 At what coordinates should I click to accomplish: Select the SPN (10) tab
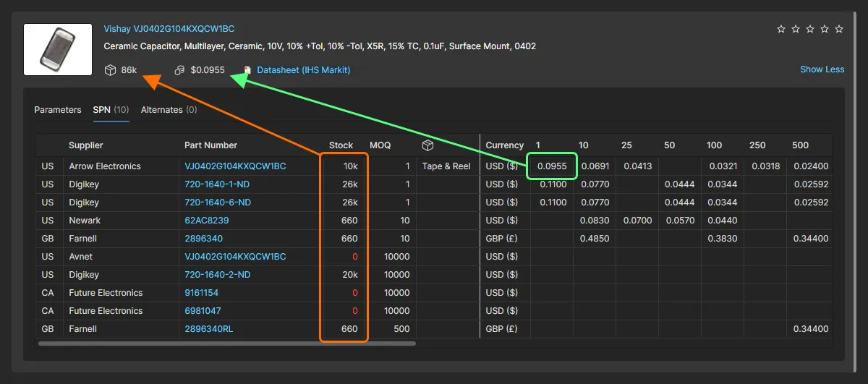click(111, 110)
